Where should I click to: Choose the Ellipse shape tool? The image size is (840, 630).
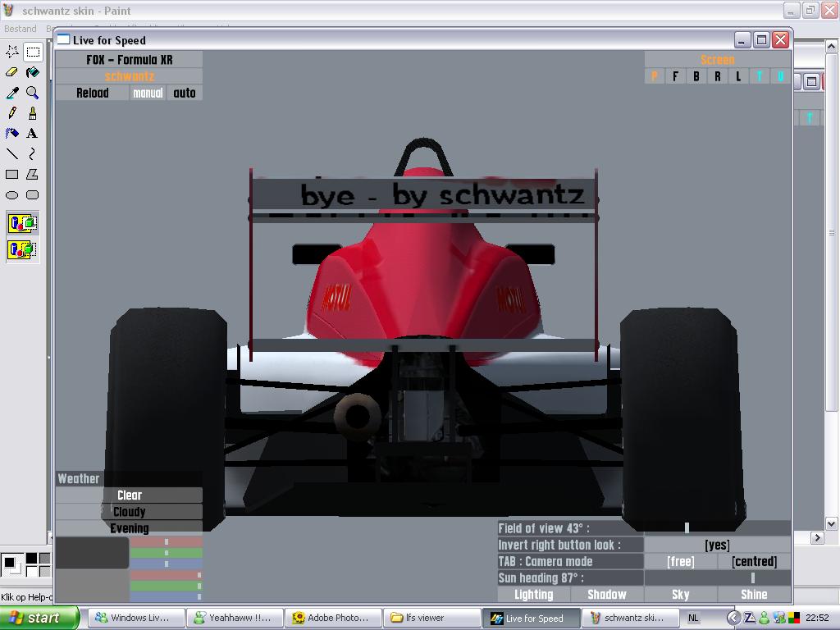11,195
